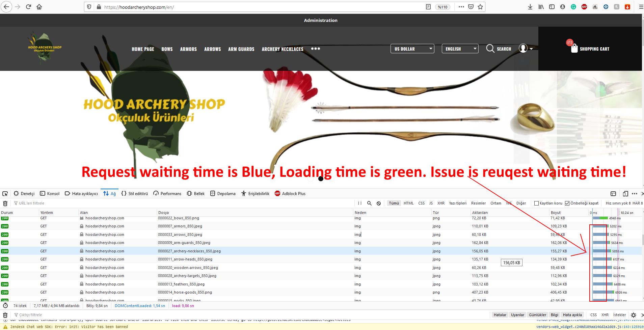Select the element picker tool in DevTools
644x330 pixels.
[x=5, y=193]
